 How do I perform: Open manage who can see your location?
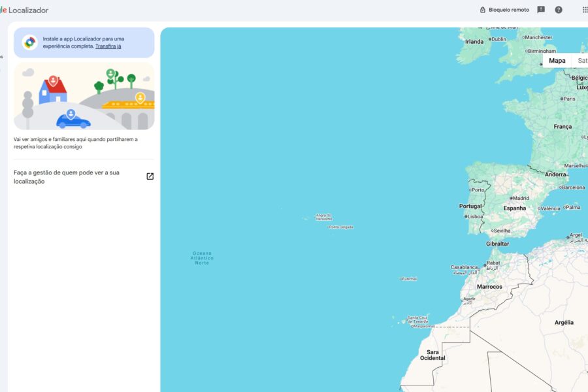tap(65, 176)
